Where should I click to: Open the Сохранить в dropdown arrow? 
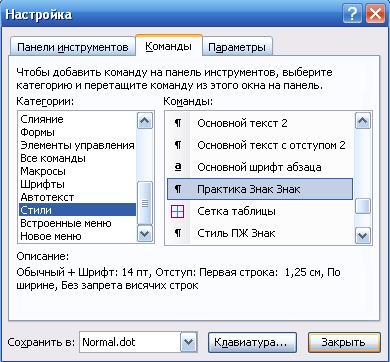(188, 342)
